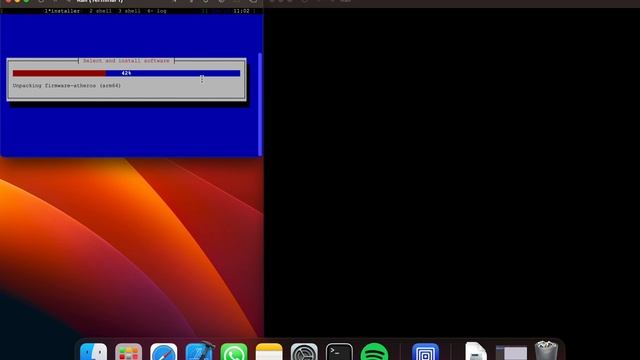Viewport: 640px width, 360px height.
Task: Click the 42% installation progress bar
Action: tap(126, 73)
